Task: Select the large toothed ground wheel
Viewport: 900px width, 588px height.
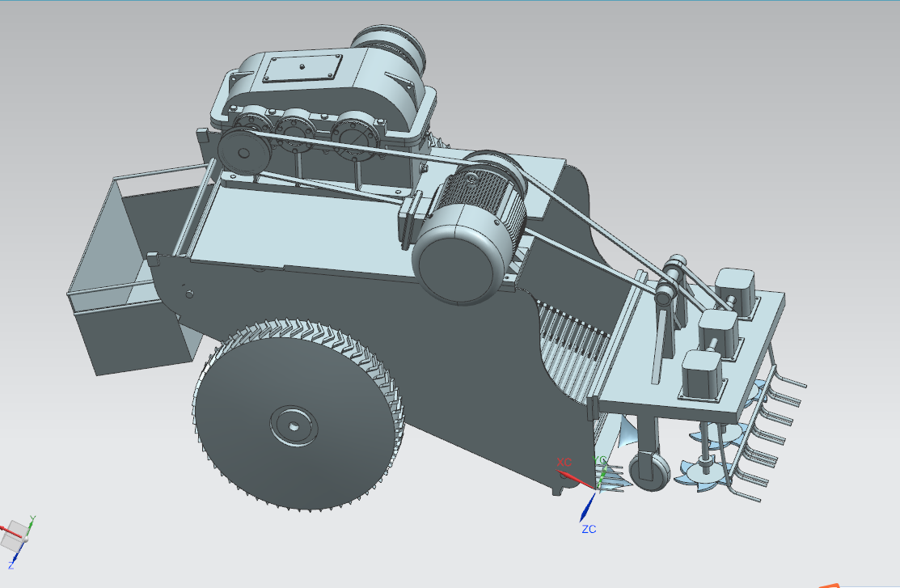Action: 298,415
